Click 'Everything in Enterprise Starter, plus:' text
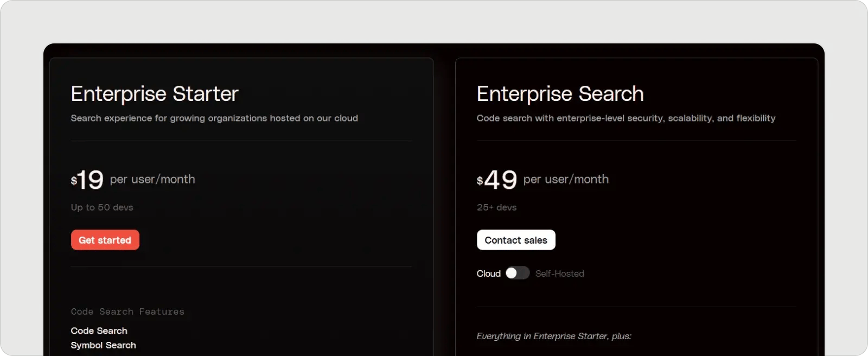868x356 pixels. 554,336
